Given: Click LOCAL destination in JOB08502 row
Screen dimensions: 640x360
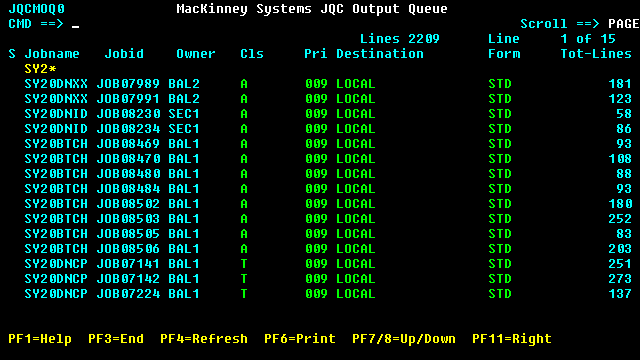Looking at the screenshot, I should click(356, 204).
